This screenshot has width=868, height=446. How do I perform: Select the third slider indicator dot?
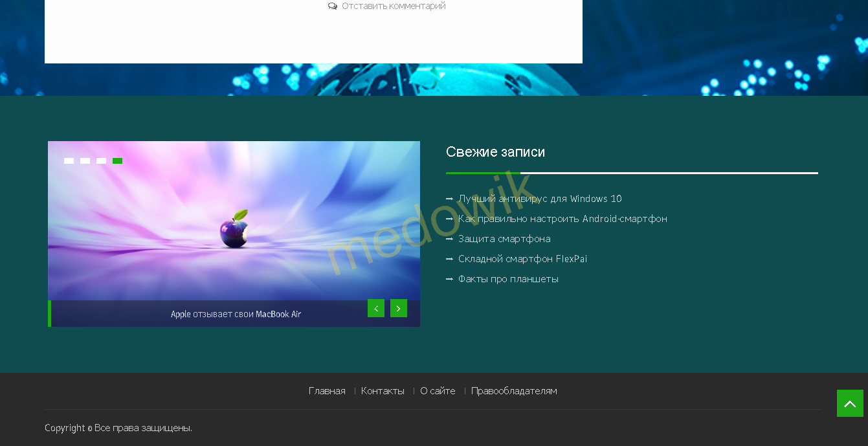101,161
